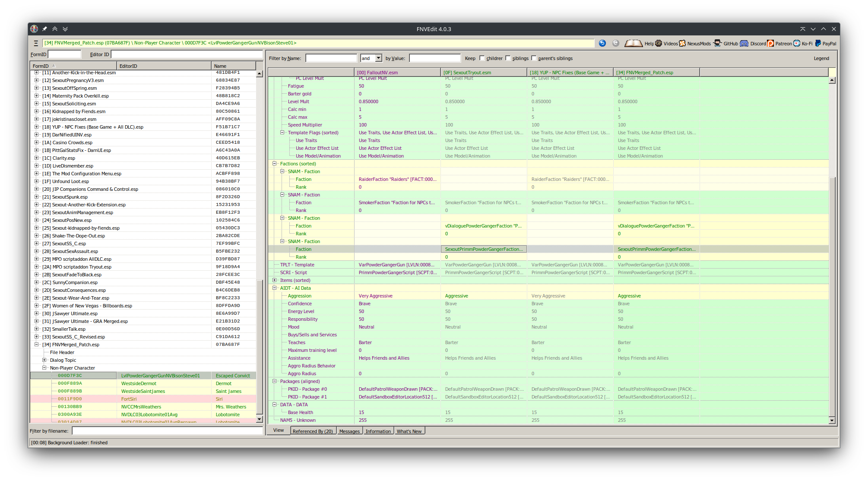Viewport: 868px width, 481px height.
Task: Switch to the Referenced By (20) tab
Action: coord(313,431)
